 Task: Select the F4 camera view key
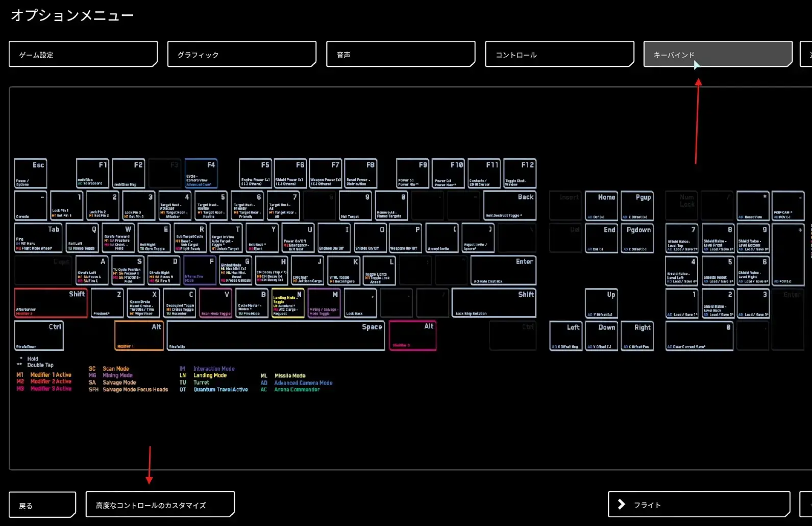click(201, 174)
